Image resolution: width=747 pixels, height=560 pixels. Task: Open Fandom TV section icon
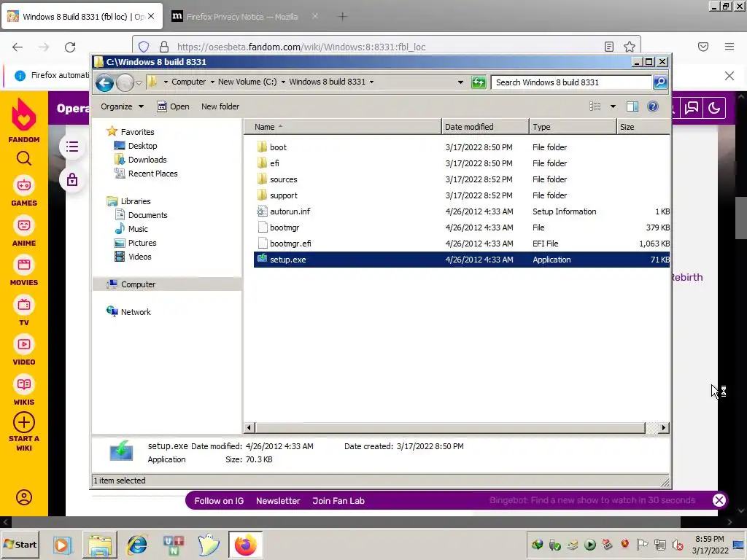click(x=24, y=305)
